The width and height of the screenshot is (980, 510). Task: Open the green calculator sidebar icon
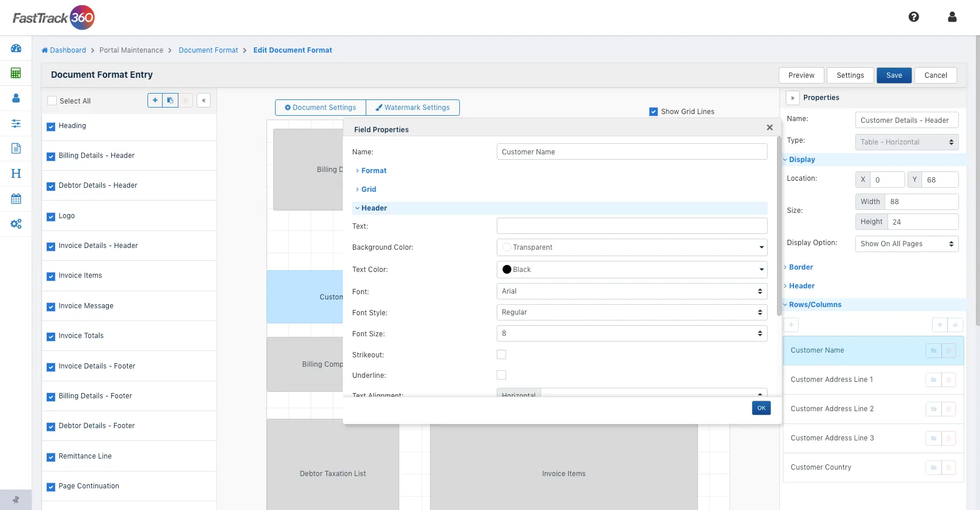[16, 73]
